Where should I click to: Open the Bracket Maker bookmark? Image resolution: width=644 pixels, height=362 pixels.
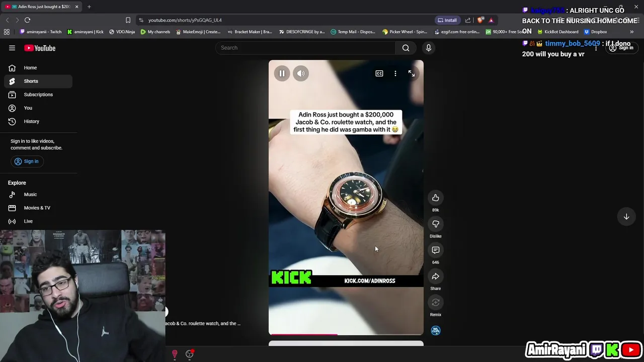click(x=250, y=32)
